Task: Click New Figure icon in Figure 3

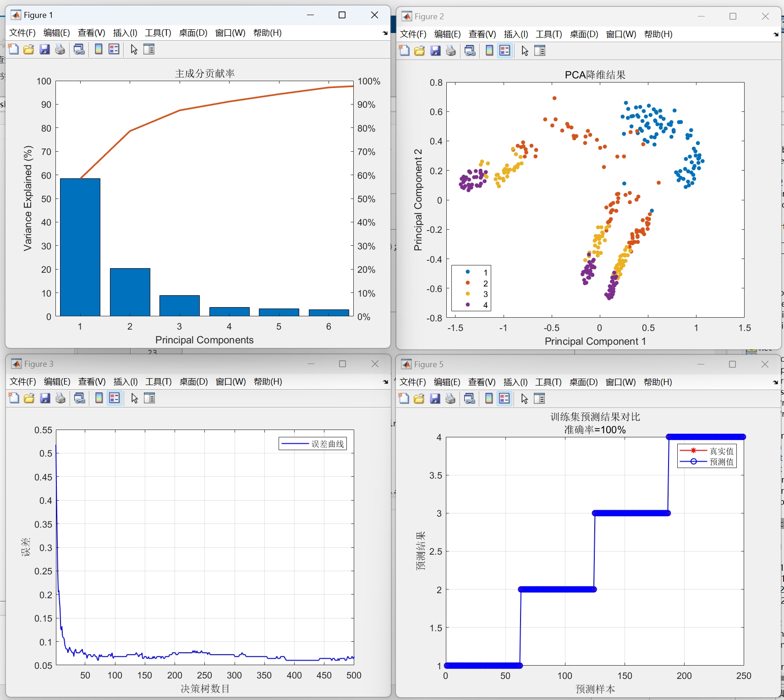Action: pyautogui.click(x=14, y=398)
